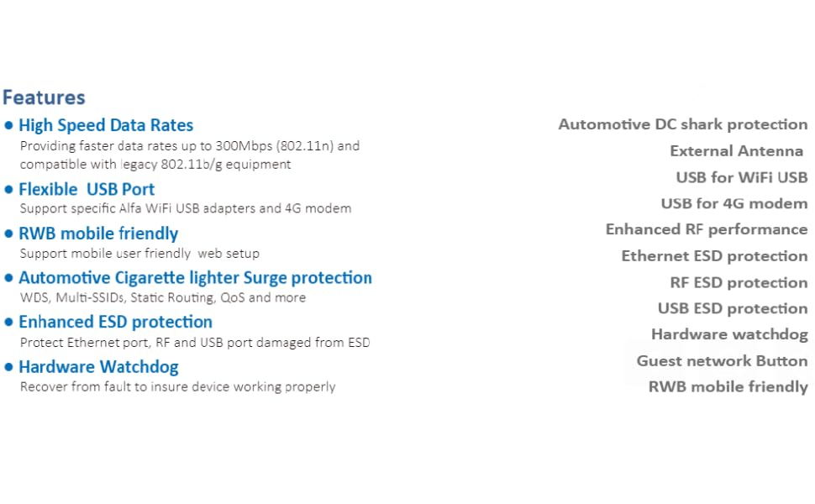Click the Enhanced ESD protection heading
This screenshot has width=815, height=504.
pos(115,322)
